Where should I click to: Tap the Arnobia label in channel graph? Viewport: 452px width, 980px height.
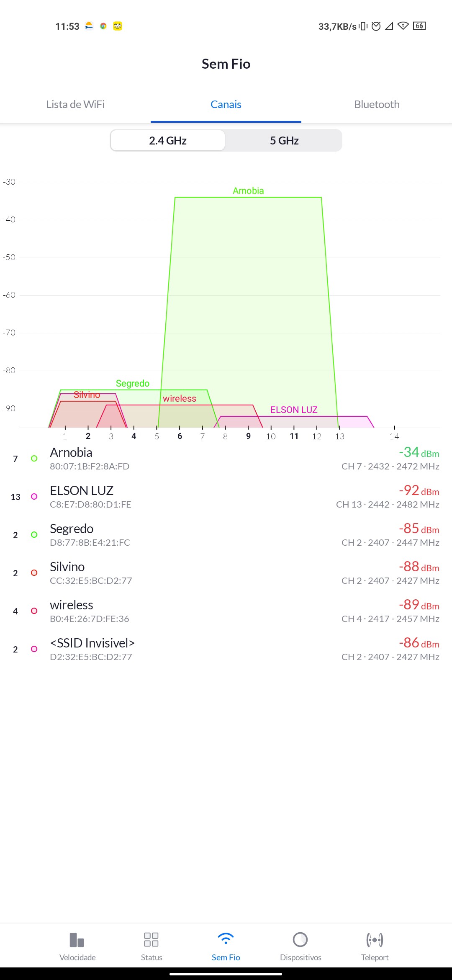click(248, 191)
